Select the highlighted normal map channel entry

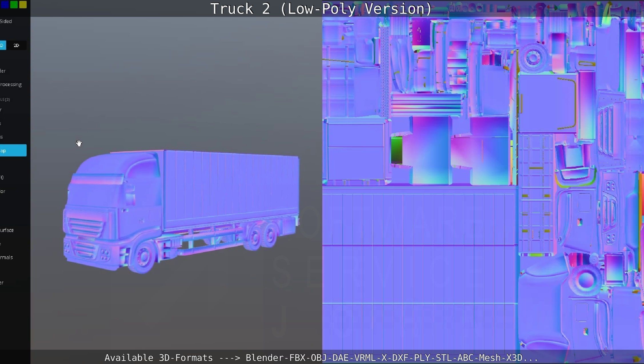[13, 150]
